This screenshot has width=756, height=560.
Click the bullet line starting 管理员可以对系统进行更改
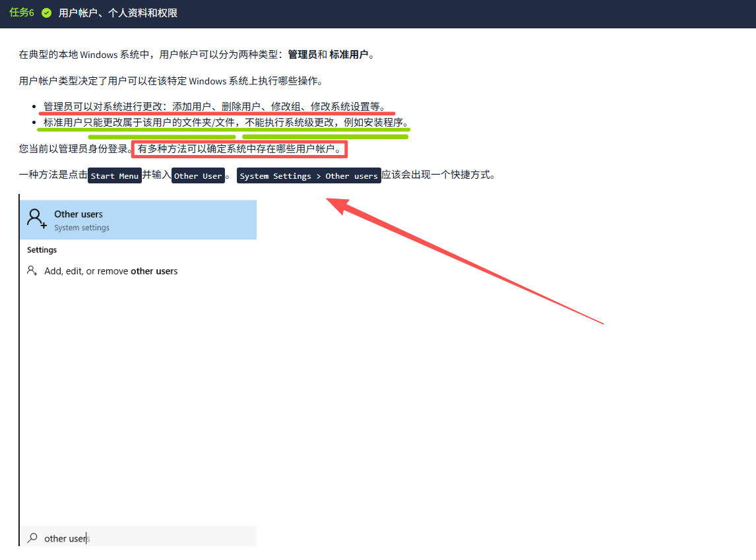pyautogui.click(x=214, y=106)
